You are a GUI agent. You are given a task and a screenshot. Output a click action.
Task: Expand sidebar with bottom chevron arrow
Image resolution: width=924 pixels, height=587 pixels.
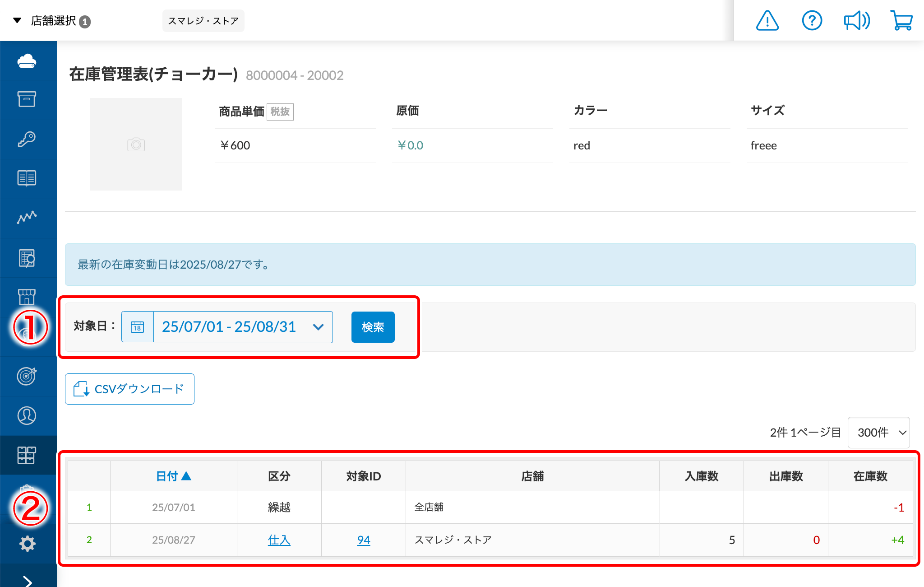click(x=28, y=581)
